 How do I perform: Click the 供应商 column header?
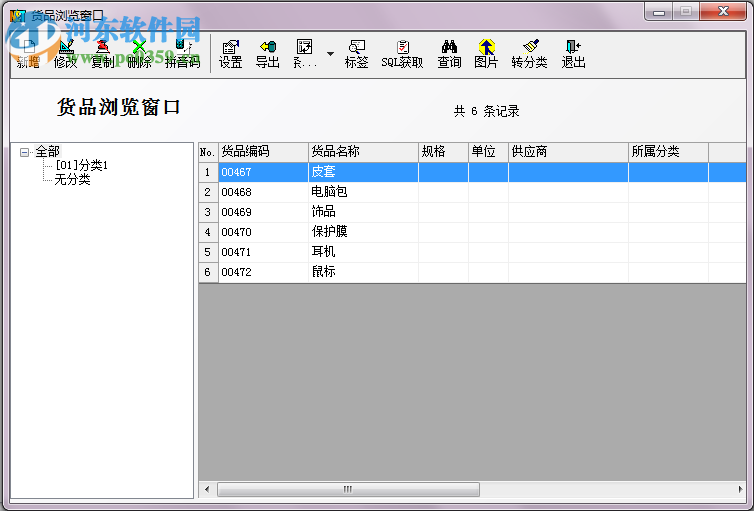pos(568,152)
